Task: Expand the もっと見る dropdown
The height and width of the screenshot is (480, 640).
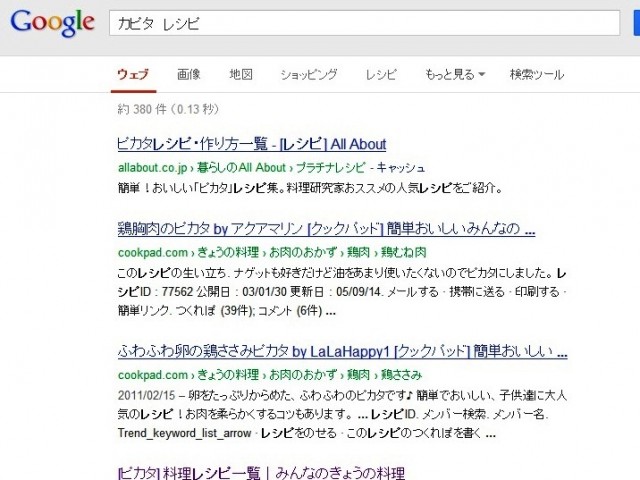Action: tap(455, 75)
